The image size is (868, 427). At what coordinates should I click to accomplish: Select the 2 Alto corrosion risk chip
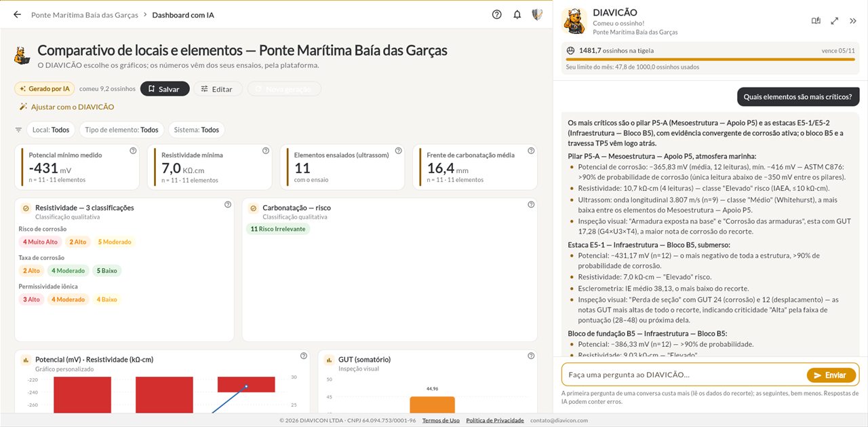[78, 242]
